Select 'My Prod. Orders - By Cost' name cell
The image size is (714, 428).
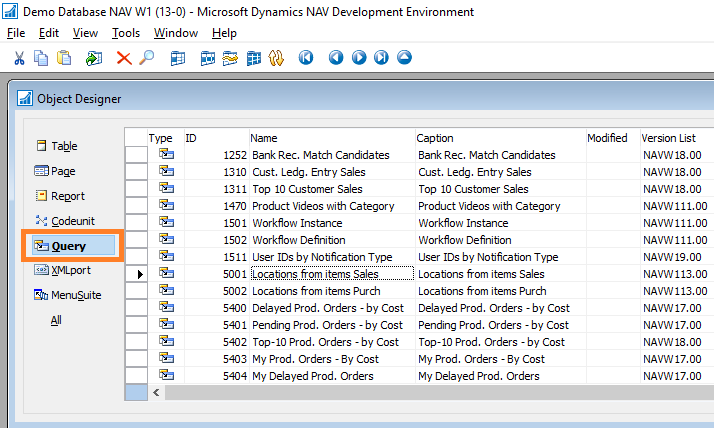pos(332,359)
